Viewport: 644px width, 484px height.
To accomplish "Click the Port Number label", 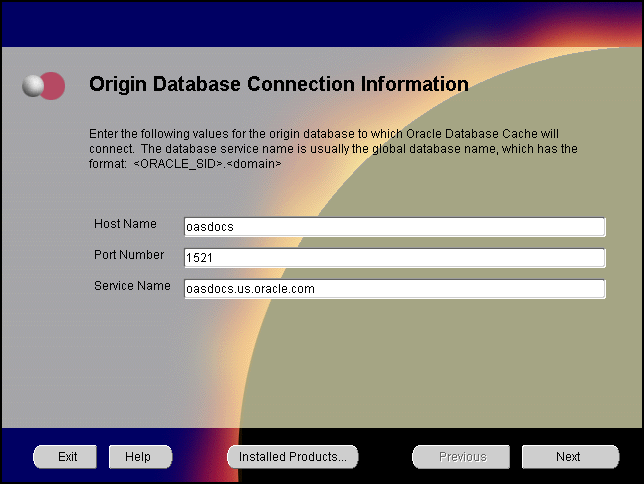I will tap(129, 255).
